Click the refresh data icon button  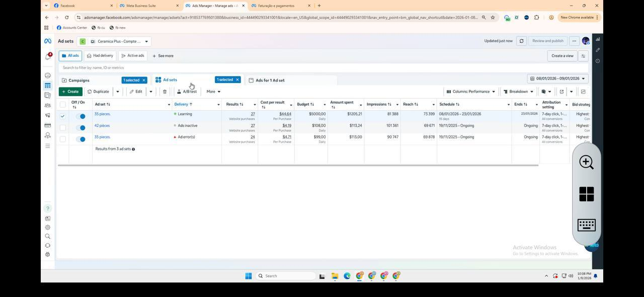click(x=522, y=41)
